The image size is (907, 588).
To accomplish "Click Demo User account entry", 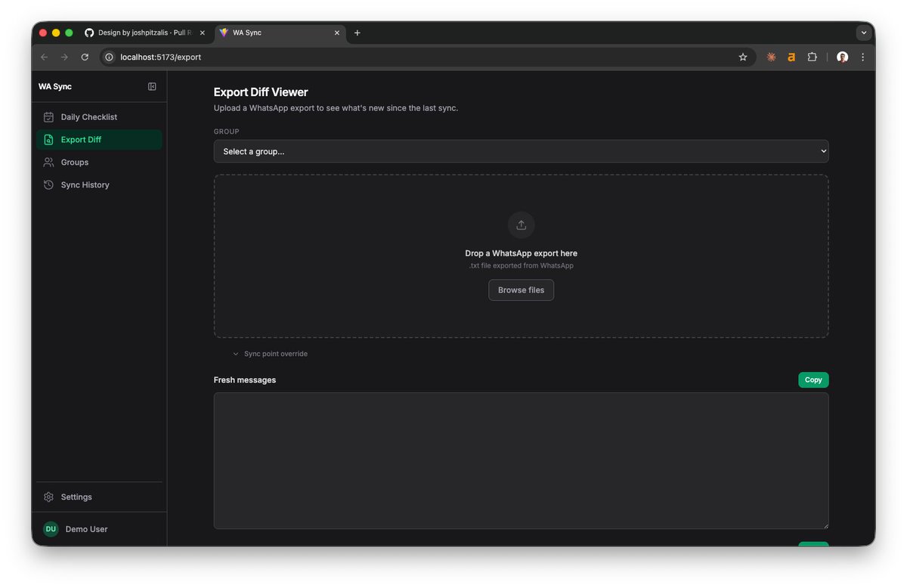I will 99,529.
